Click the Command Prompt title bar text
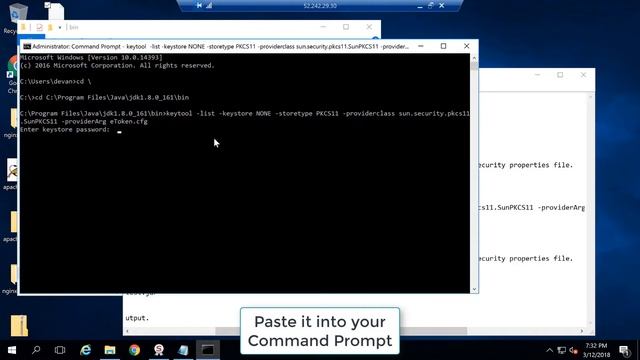The height and width of the screenshot is (360, 640). [x=220, y=47]
